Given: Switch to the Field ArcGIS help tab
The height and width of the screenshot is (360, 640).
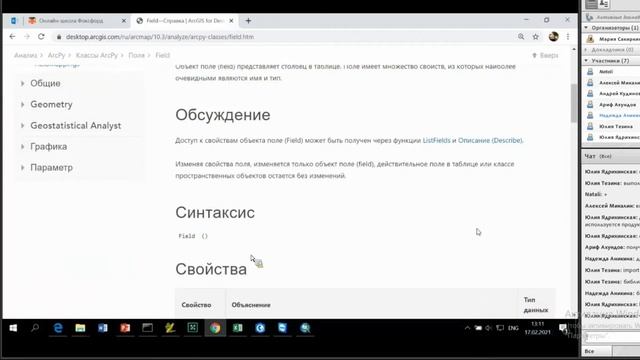Looking at the screenshot, I should 184,20.
